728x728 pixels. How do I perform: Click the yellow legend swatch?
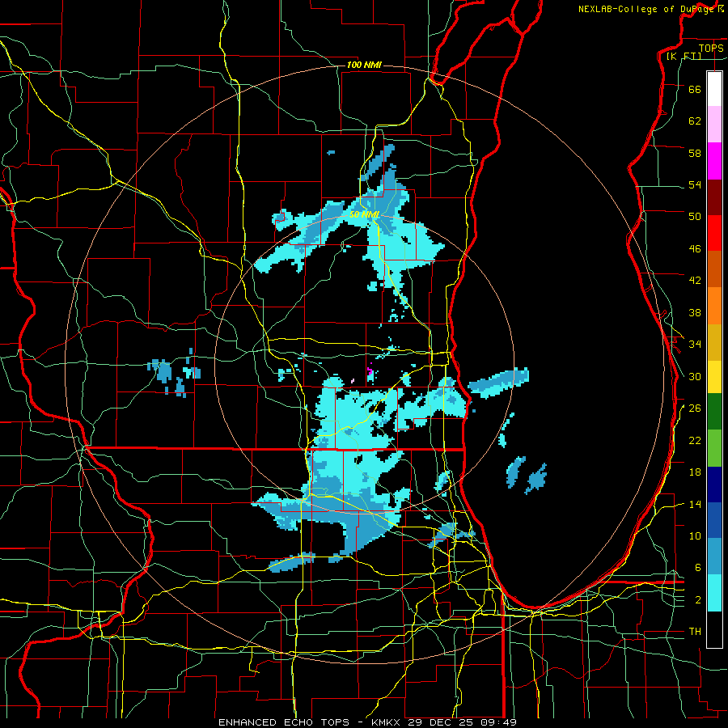[714, 377]
